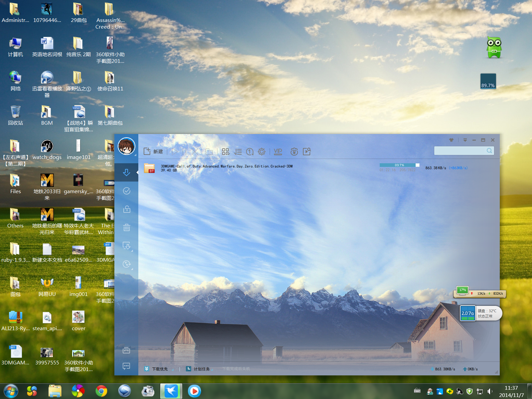Open the main menu triangle in titlebar
Viewport: 532px width, 399px height.
pos(465,140)
